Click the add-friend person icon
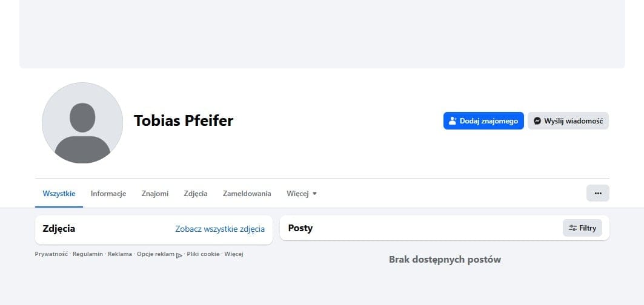 (x=452, y=121)
